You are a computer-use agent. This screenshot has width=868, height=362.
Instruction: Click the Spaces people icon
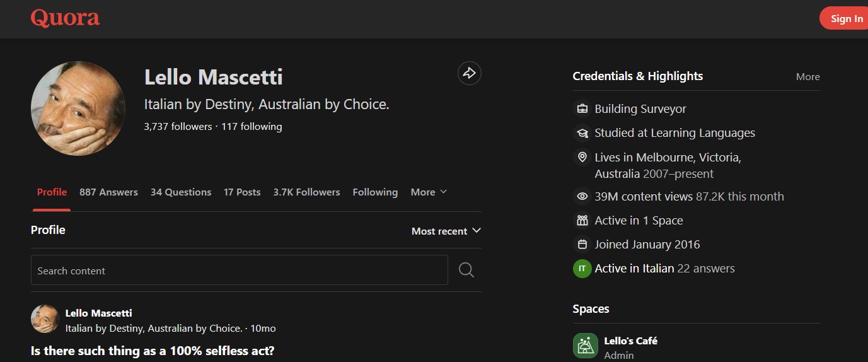[x=582, y=221]
